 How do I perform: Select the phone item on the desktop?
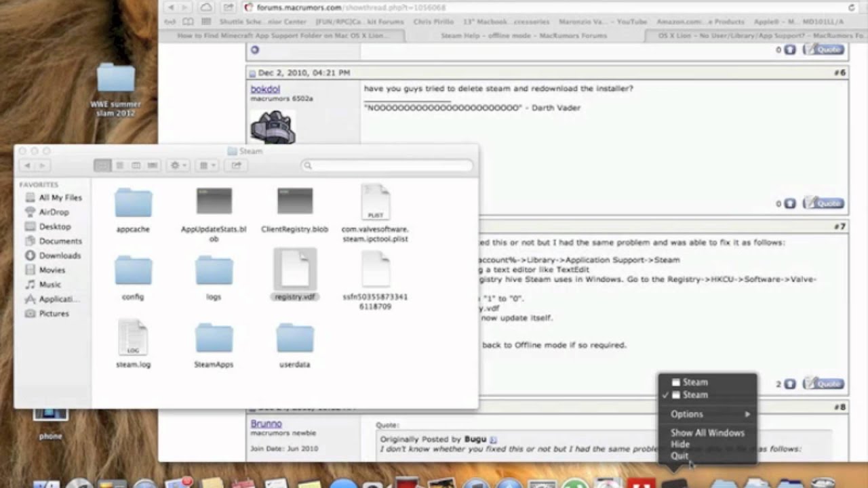tap(51, 424)
